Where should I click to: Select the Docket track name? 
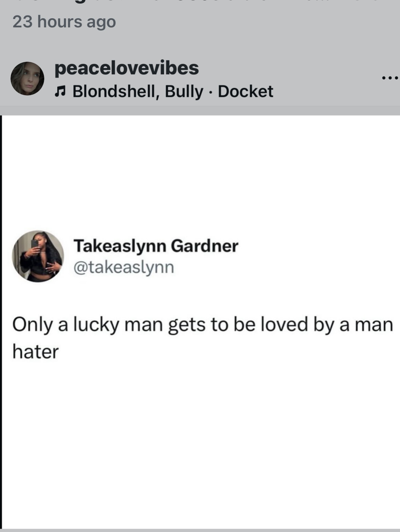click(x=245, y=91)
